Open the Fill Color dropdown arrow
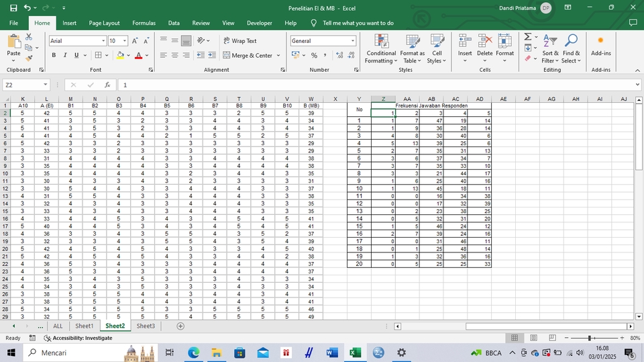Screen dimensions: 644x362 pyautogui.click(x=129, y=55)
